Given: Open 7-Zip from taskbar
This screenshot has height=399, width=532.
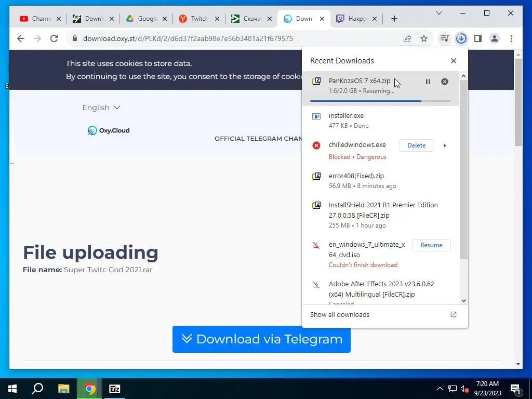Looking at the screenshot, I should point(115,389).
